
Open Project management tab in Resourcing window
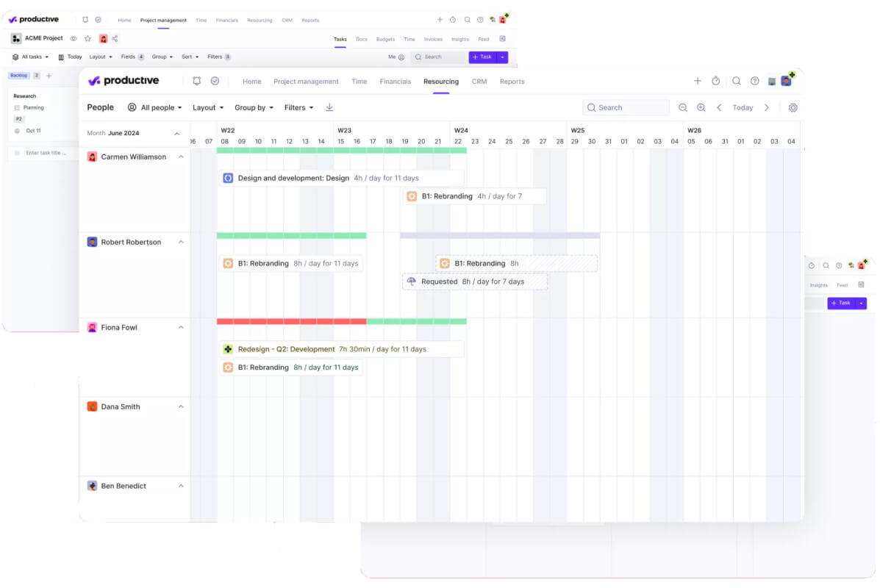[x=306, y=82]
